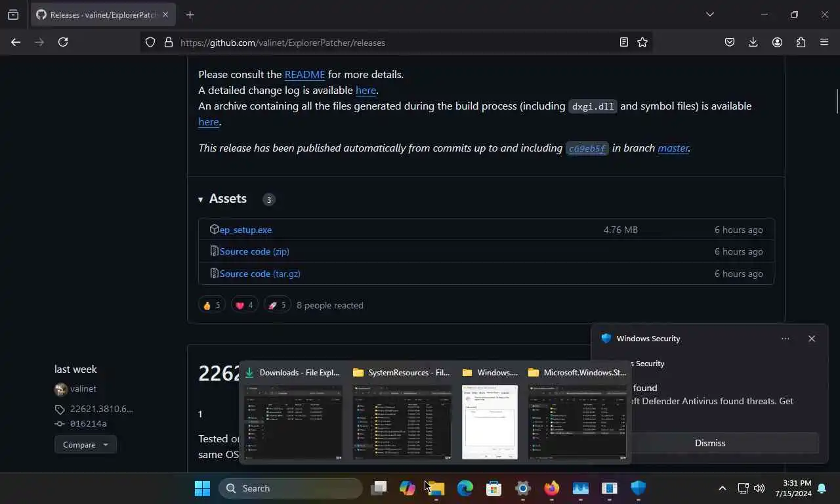The width and height of the screenshot is (840, 504).
Task: Open the notification bell icon
Action: pyautogui.click(x=822, y=488)
